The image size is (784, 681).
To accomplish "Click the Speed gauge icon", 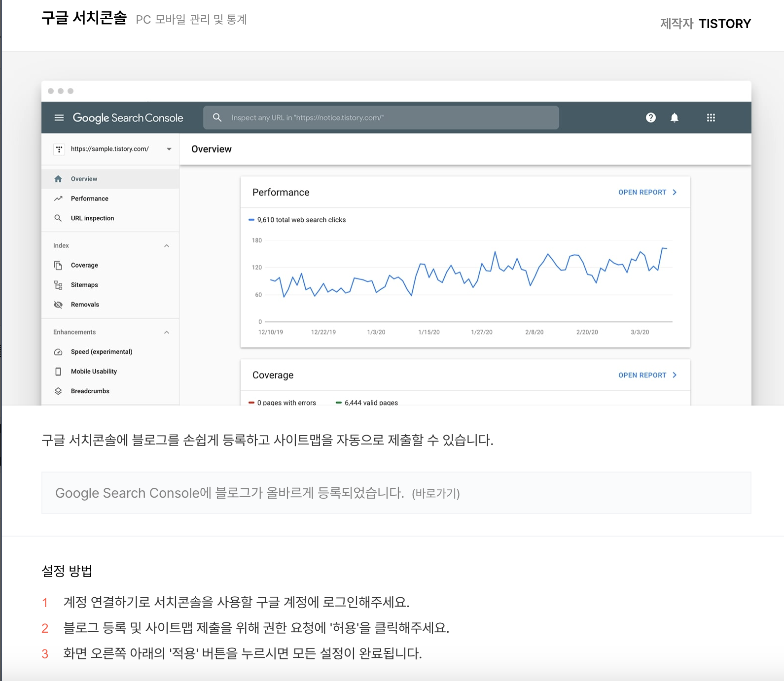I will 58,352.
